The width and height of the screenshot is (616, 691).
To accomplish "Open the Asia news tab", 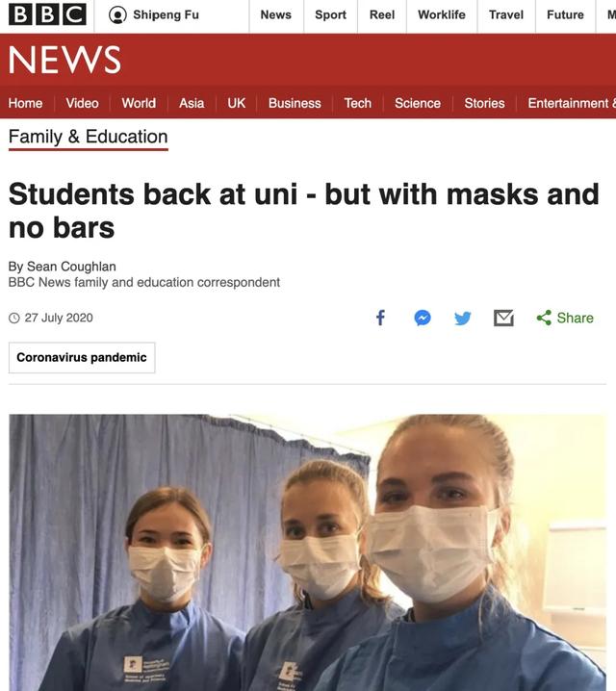I will click(x=192, y=103).
